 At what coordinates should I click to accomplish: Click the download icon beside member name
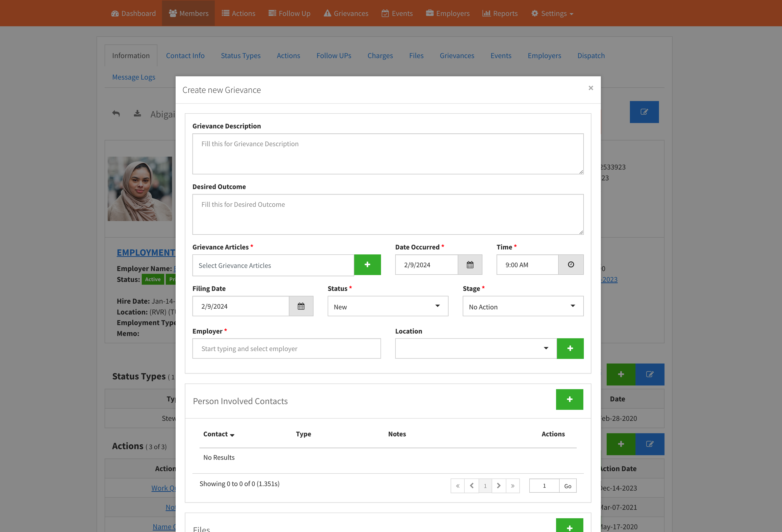pyautogui.click(x=137, y=113)
